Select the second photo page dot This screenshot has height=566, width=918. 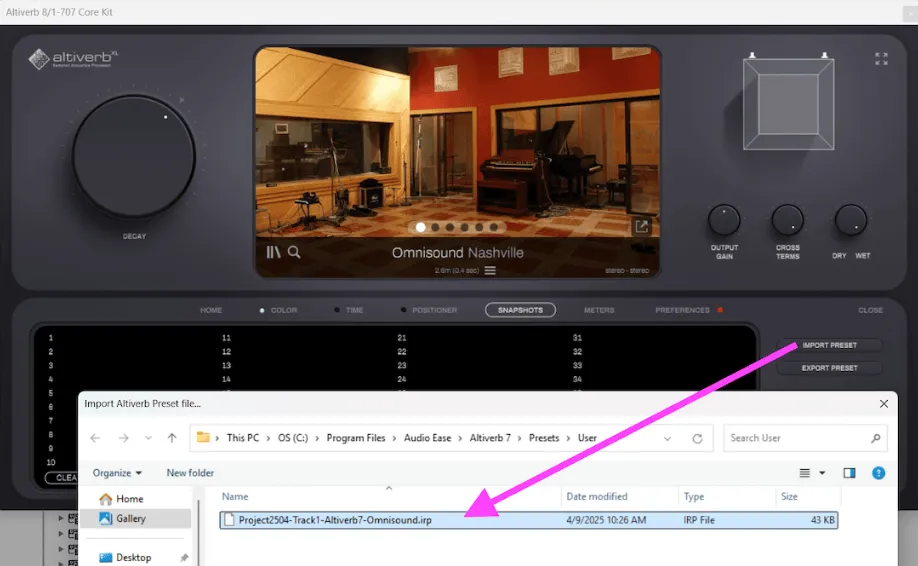[x=435, y=227]
